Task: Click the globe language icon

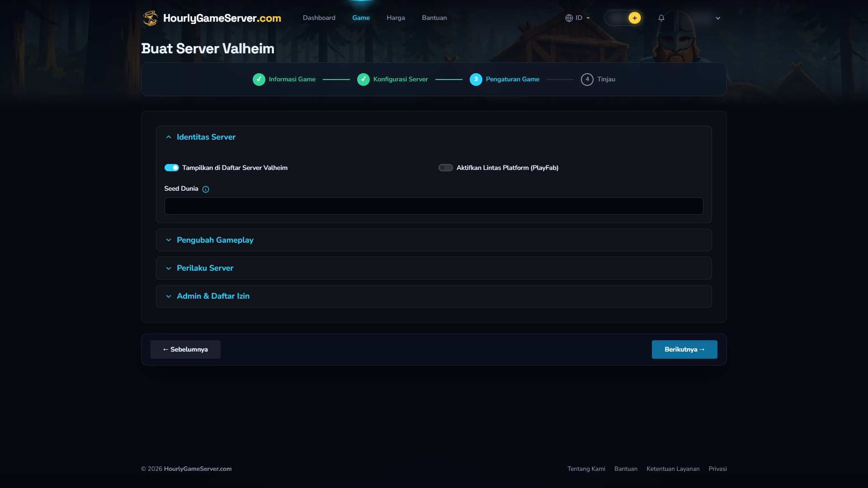Action: (569, 18)
